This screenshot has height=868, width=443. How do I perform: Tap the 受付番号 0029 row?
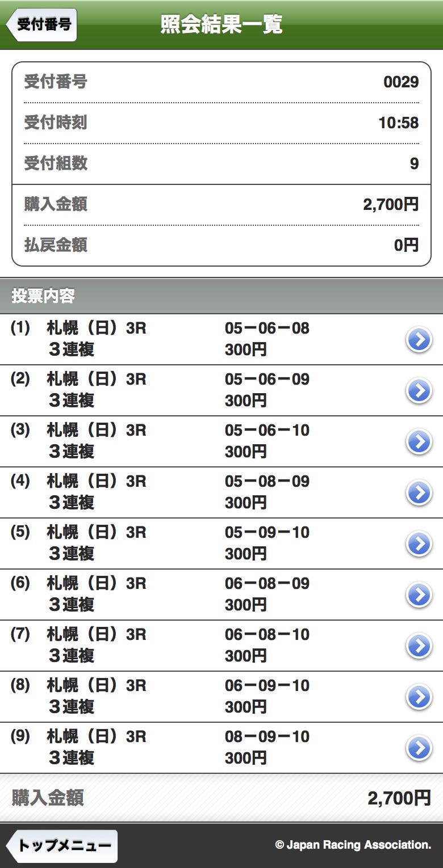tap(221, 82)
